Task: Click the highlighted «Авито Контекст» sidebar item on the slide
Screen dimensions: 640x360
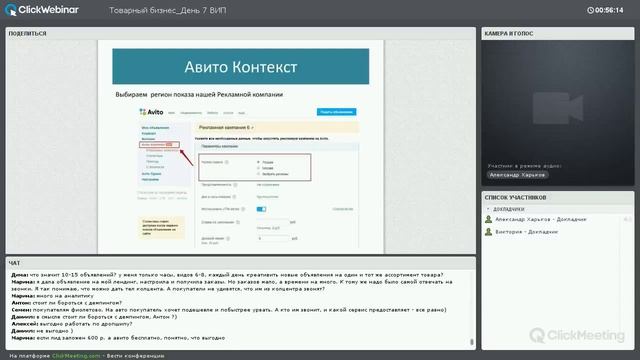Action: (x=159, y=144)
